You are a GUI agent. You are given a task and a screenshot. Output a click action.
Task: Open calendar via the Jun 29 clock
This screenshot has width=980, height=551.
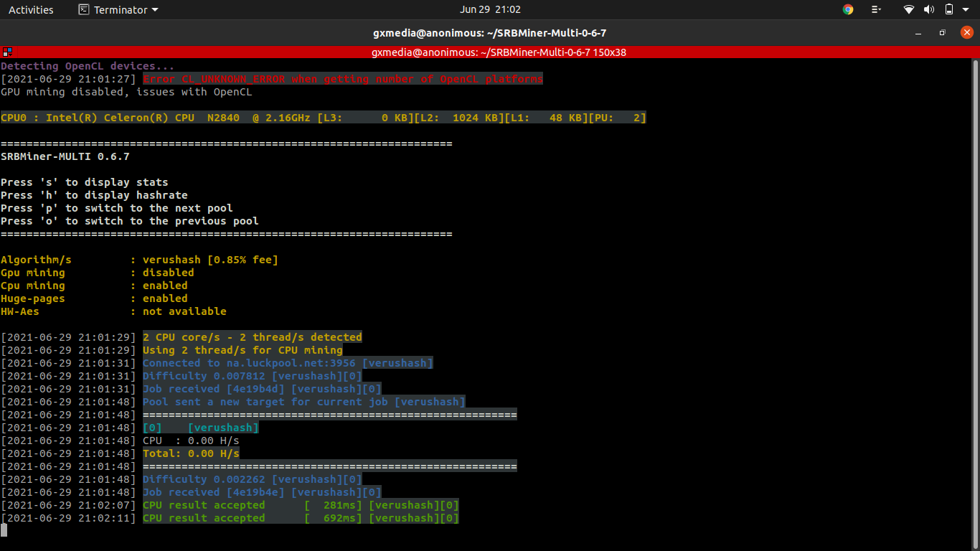tap(490, 9)
